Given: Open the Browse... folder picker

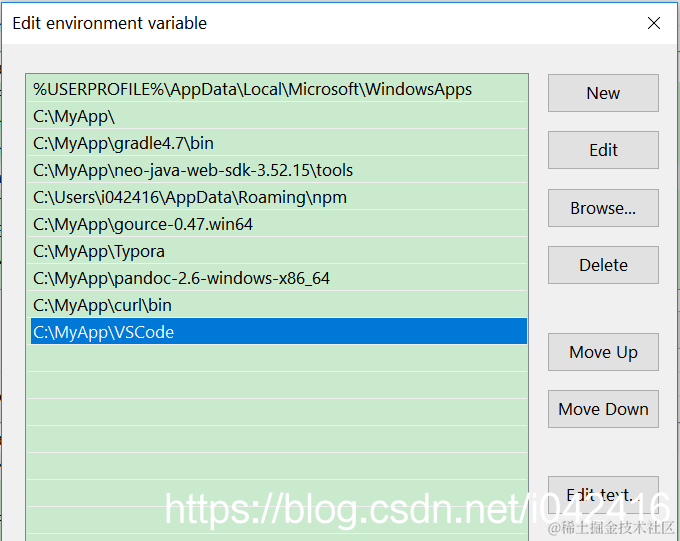Looking at the screenshot, I should tap(603, 208).
